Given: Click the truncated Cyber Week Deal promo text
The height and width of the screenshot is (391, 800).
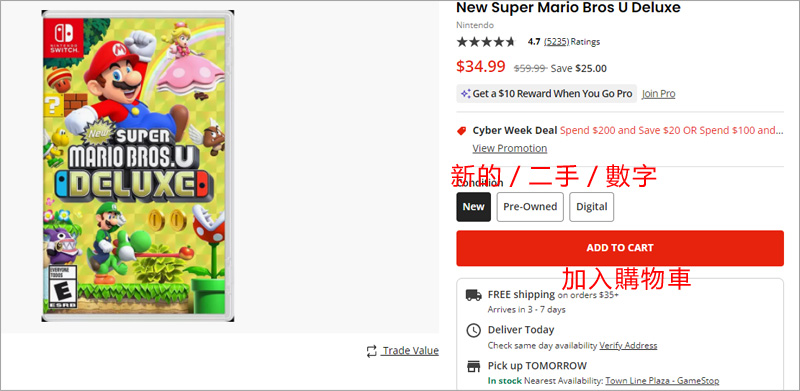Looking at the screenshot, I should click(671, 131).
